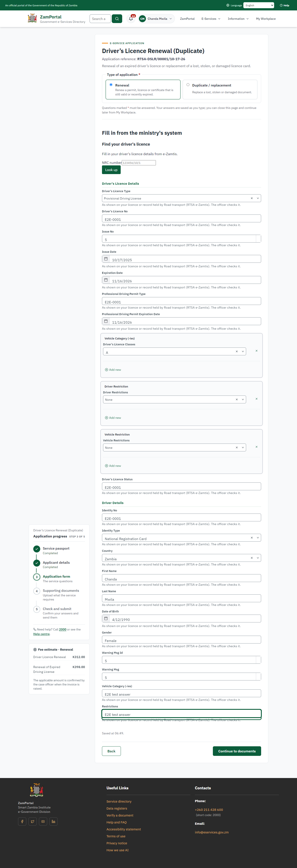
Task: Expand Driver's Licence Classes dropdown
Action: click(x=243, y=351)
